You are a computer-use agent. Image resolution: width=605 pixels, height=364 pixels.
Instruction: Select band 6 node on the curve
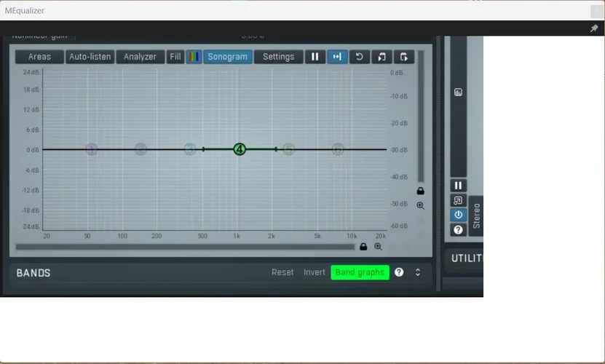tap(338, 149)
